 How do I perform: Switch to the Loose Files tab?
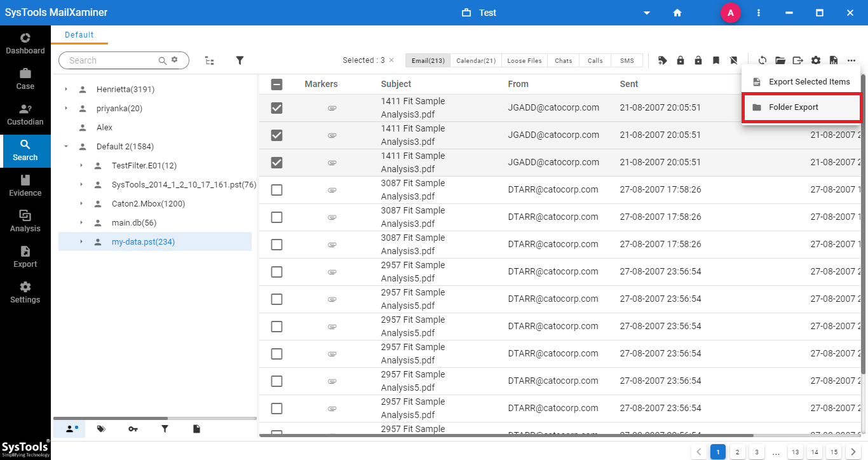pos(524,60)
